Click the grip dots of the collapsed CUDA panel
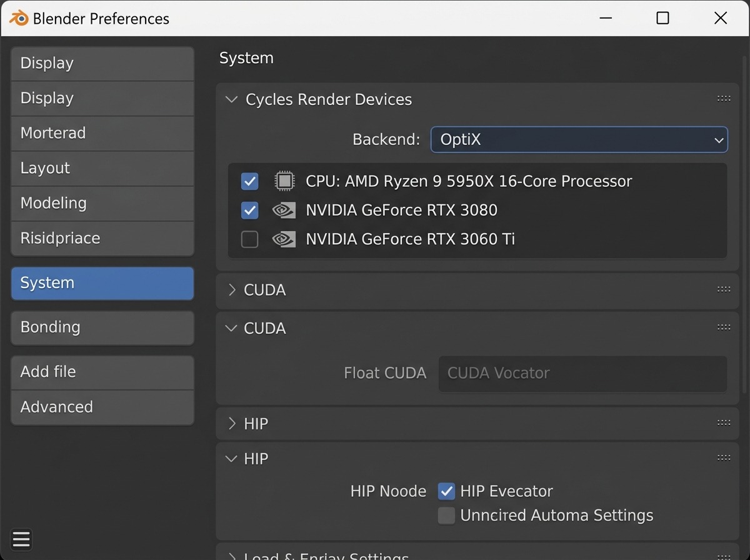The width and height of the screenshot is (750, 560). point(724,289)
